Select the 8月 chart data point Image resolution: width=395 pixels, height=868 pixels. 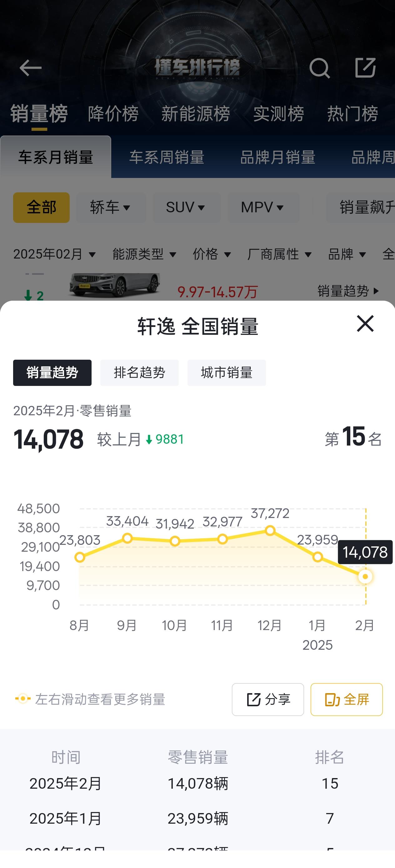(80, 557)
